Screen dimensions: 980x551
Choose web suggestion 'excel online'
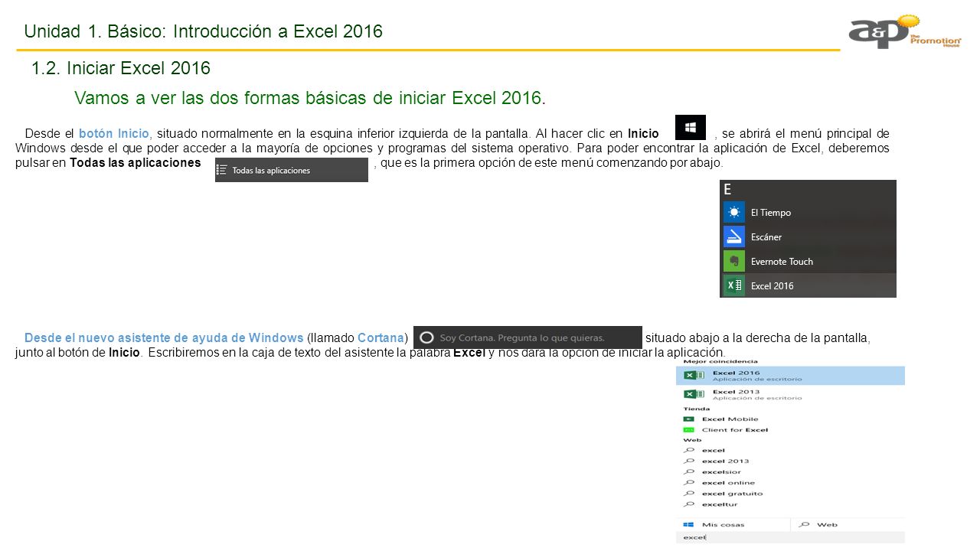coord(728,483)
